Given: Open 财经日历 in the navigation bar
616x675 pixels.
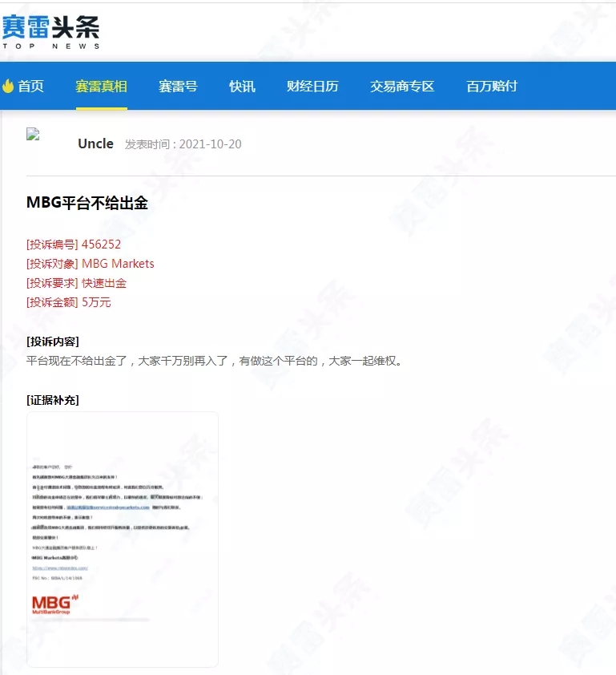Looking at the screenshot, I should 312,86.
